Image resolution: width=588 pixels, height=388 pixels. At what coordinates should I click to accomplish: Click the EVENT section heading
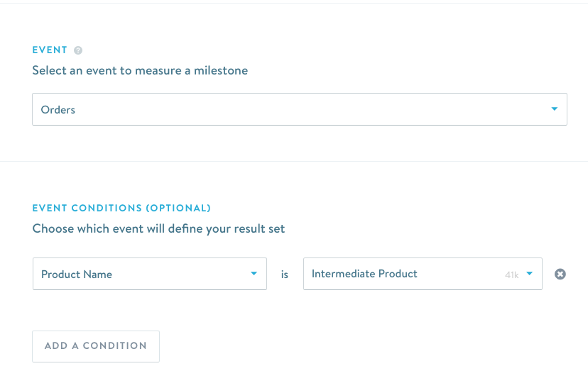click(x=50, y=50)
